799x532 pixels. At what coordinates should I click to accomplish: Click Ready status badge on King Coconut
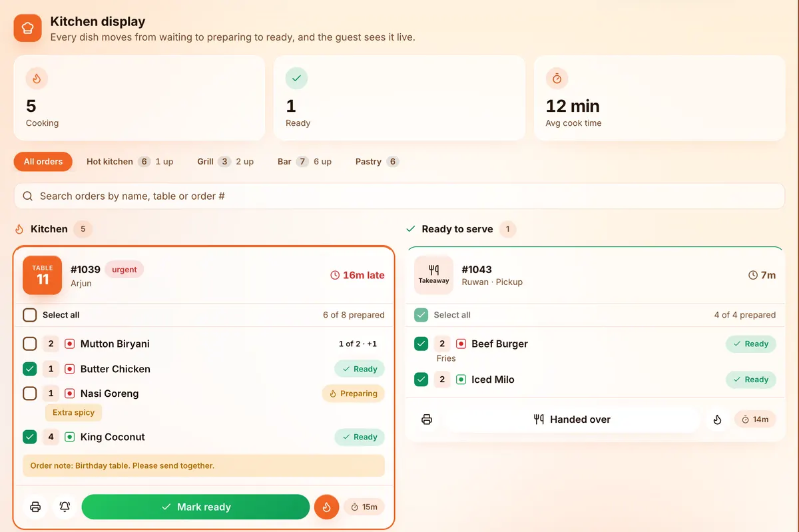(x=360, y=437)
